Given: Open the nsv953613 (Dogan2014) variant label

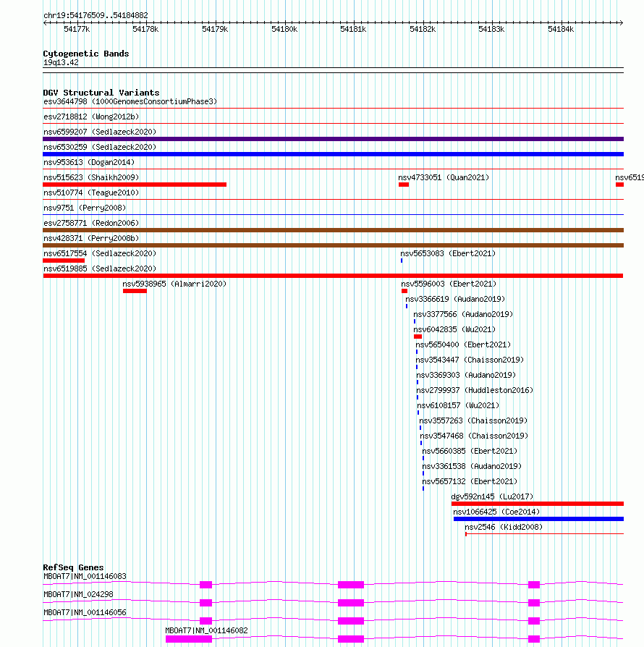Looking at the screenshot, I should tap(89, 162).
